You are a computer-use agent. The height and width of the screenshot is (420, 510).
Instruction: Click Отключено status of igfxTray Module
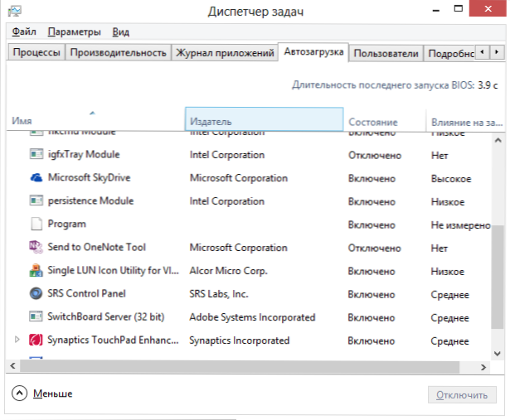[375, 155]
